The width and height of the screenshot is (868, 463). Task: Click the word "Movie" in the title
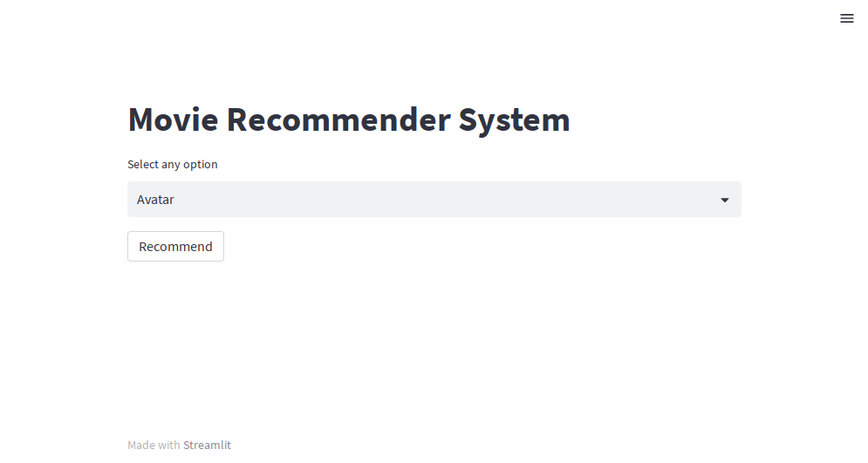tap(173, 119)
